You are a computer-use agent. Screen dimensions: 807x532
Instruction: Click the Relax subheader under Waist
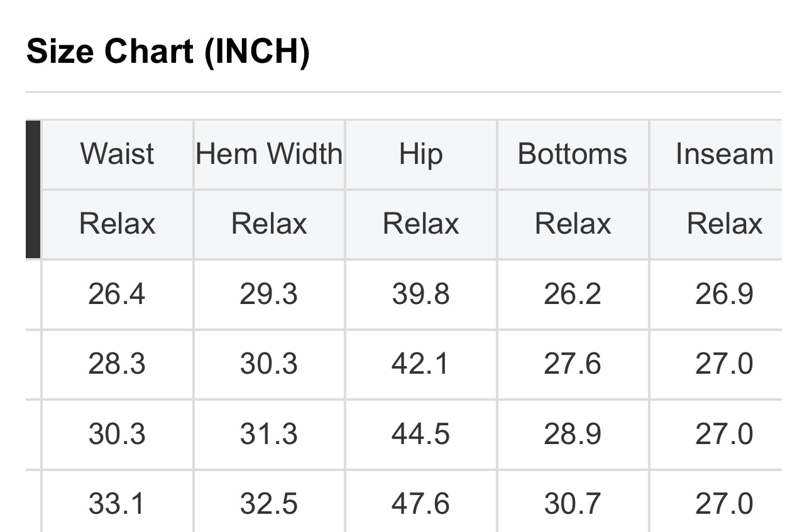117,224
